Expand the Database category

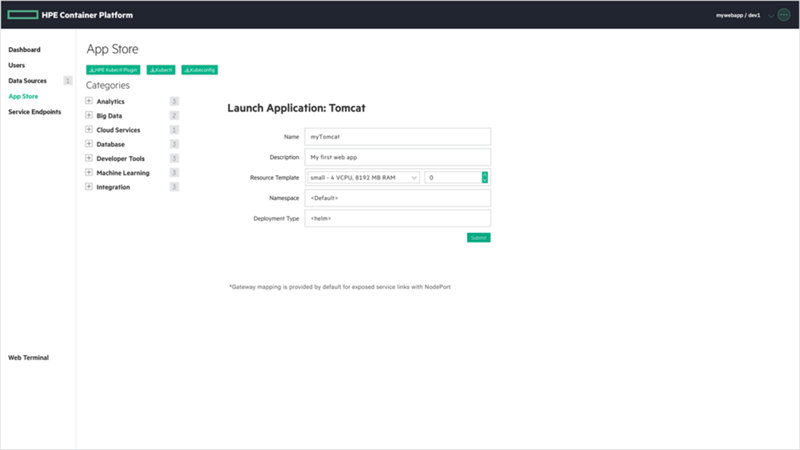[x=89, y=144]
